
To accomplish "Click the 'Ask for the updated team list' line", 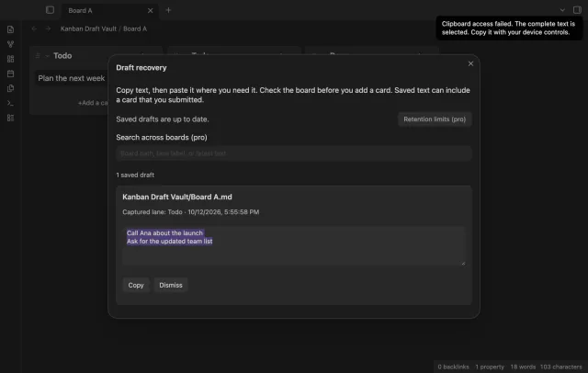I will click(x=169, y=241).
